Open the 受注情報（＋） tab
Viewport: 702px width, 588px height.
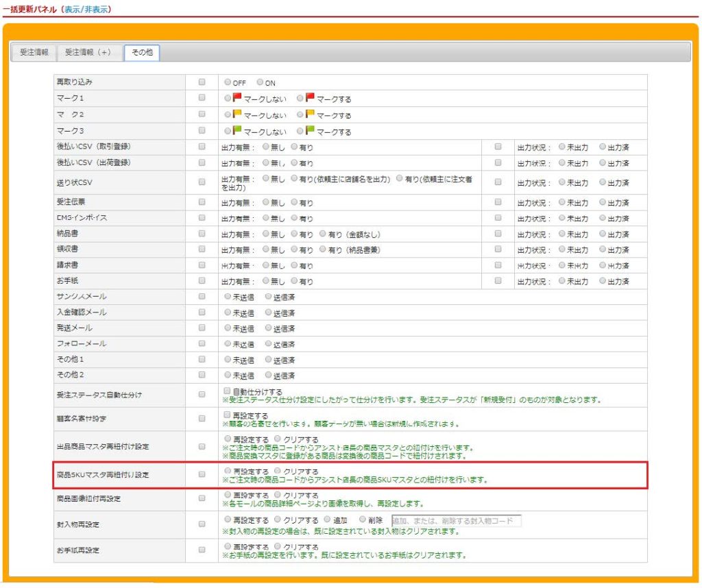pyautogui.click(x=88, y=52)
